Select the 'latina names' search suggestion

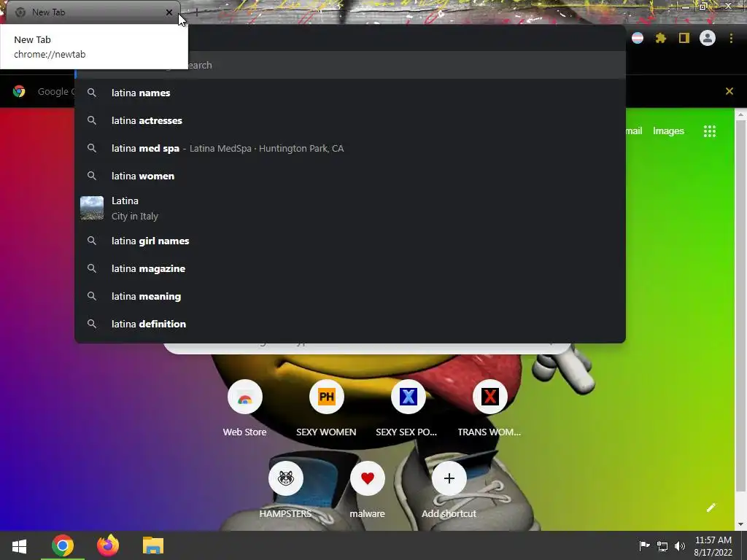(350, 93)
